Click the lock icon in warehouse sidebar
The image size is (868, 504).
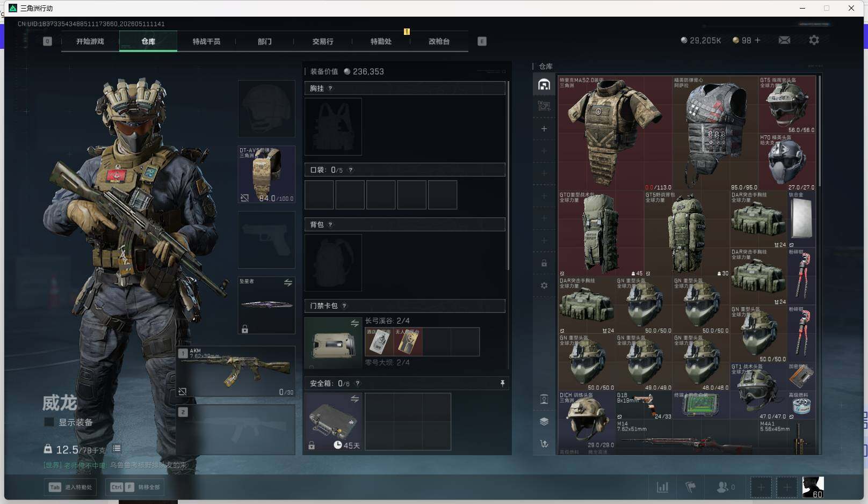(x=544, y=263)
